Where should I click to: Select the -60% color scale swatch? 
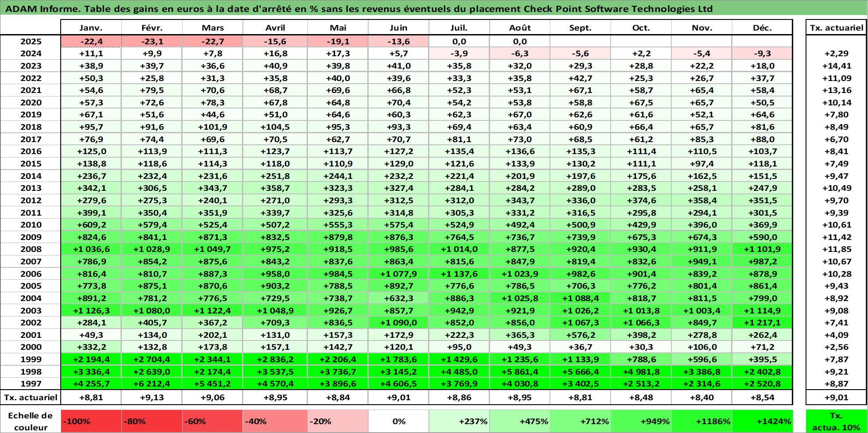[212, 421]
